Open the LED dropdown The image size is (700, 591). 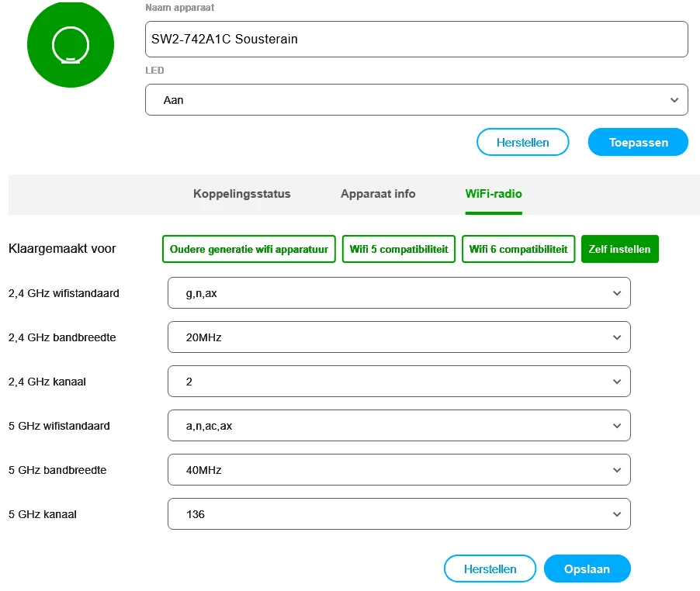416,100
